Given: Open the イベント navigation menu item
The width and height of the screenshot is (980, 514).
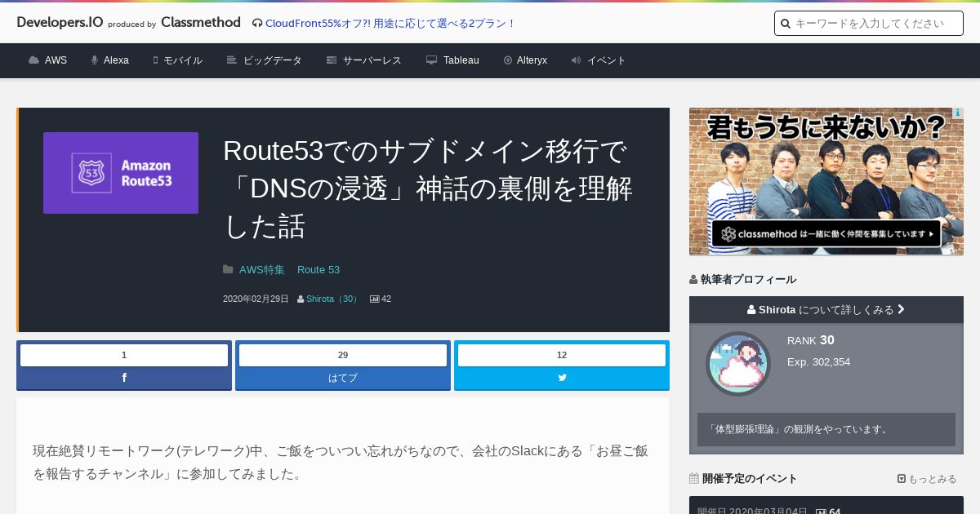Looking at the screenshot, I should [x=607, y=60].
